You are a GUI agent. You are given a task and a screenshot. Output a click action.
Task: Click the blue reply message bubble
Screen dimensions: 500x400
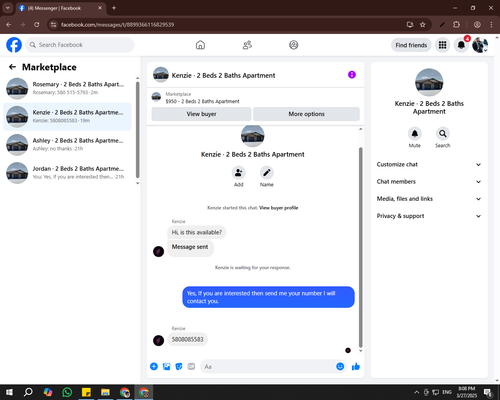[x=268, y=297]
